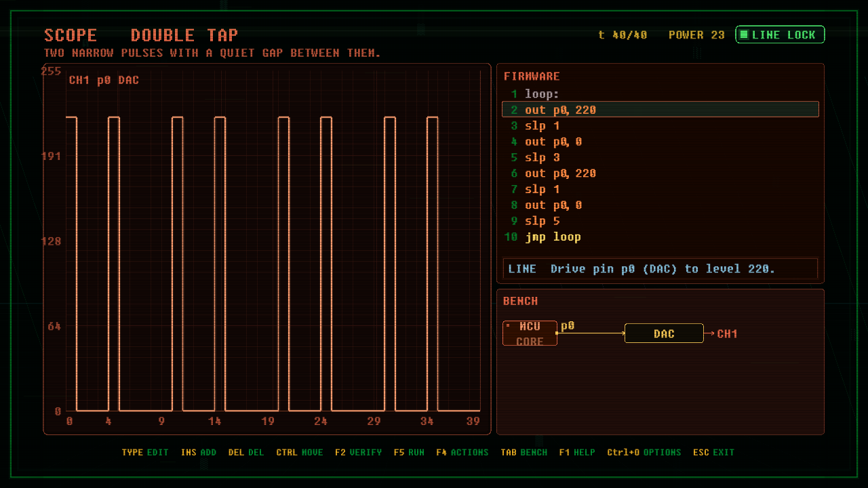Select firmware line 3 'slp 1'

660,126
